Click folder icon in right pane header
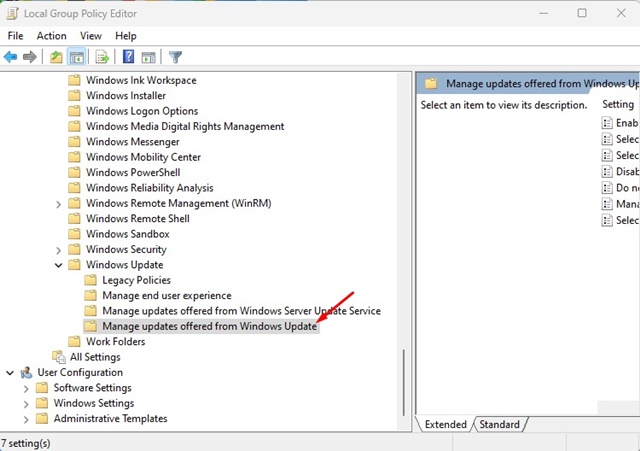640x451 pixels. coord(431,84)
